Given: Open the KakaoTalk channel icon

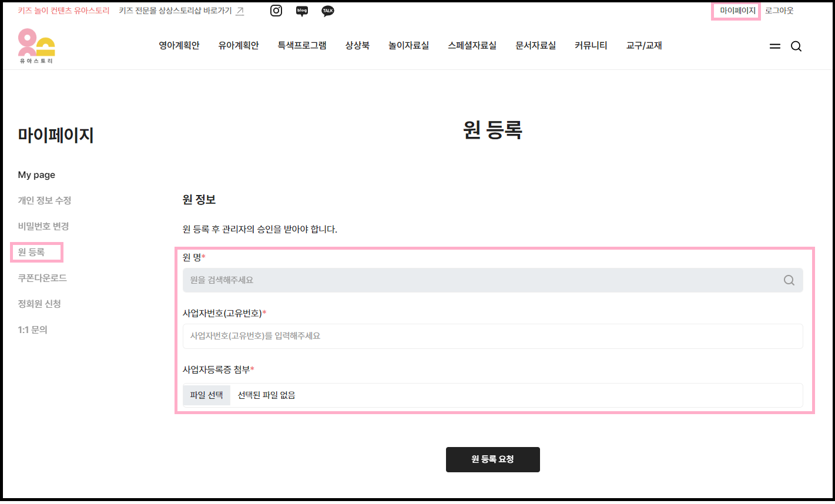Looking at the screenshot, I should 328,11.
